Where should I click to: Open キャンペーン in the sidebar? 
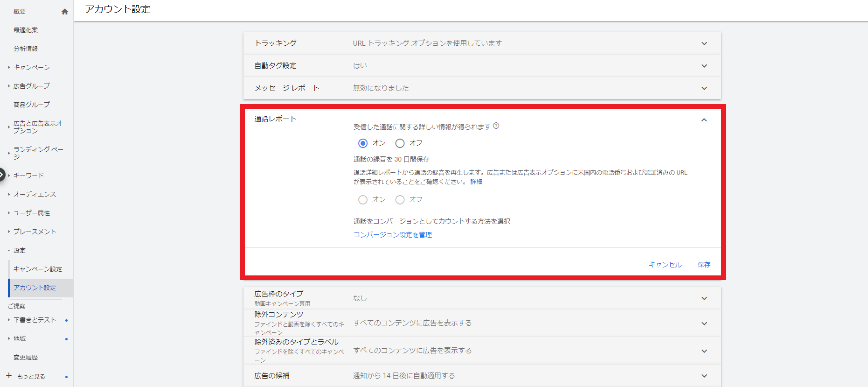[32, 67]
